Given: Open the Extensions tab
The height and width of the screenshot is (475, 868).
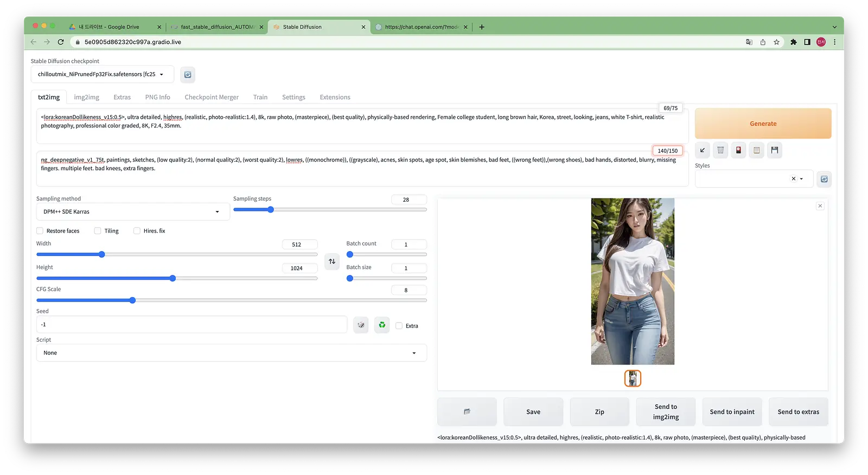Looking at the screenshot, I should click(335, 97).
